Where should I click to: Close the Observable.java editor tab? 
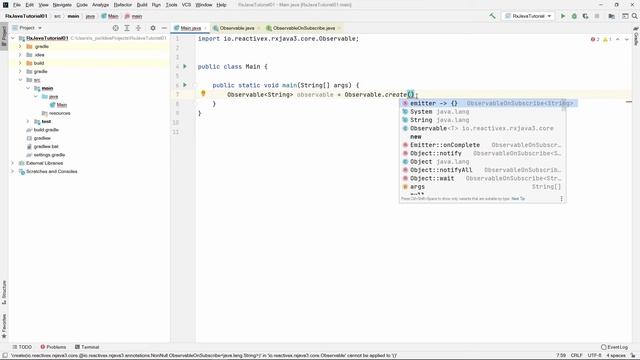[x=258, y=28]
